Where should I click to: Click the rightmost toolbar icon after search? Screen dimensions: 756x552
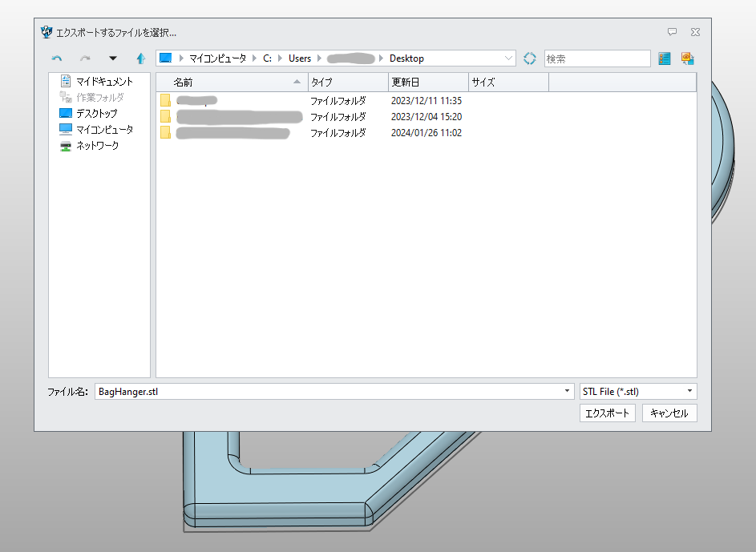[x=687, y=58]
